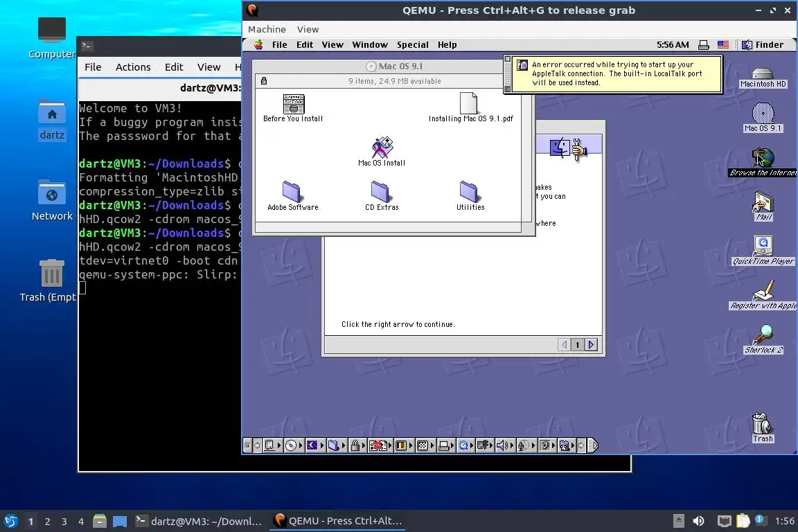Open the Finder application menu
Screen dimensions: 798x532
click(x=763, y=45)
